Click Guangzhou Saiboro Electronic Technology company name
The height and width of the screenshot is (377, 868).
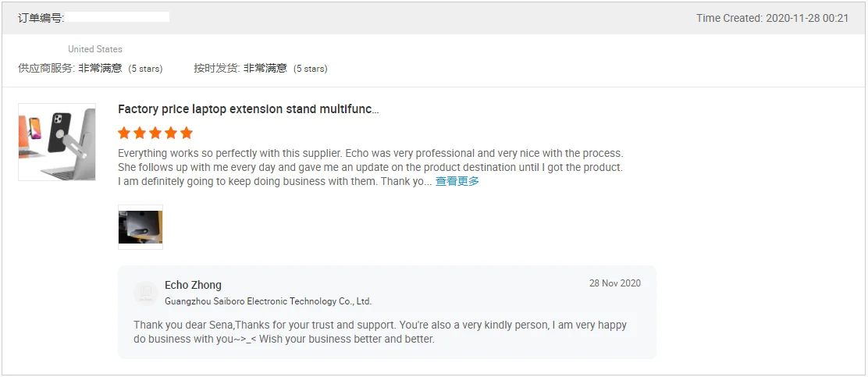tap(268, 301)
